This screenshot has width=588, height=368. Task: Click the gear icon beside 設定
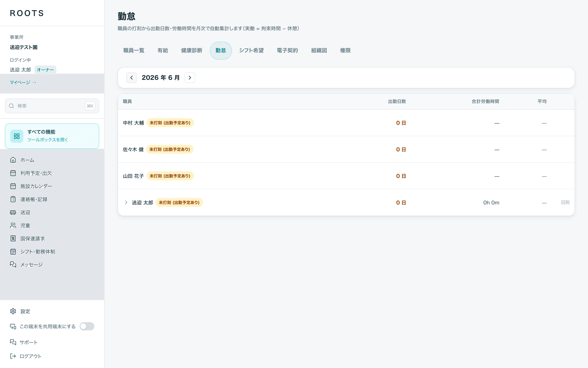[13, 311]
